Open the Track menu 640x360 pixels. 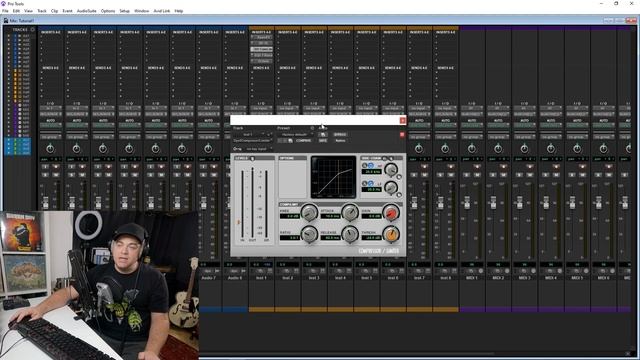coord(42,11)
